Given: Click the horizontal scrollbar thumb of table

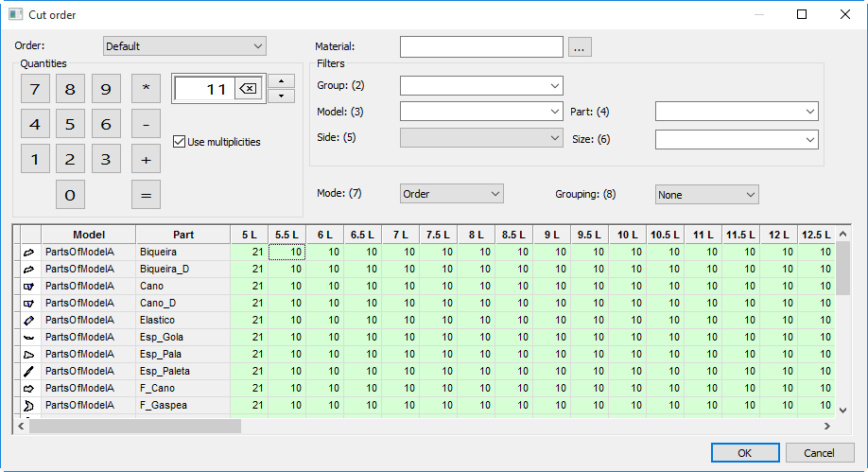Looking at the screenshot, I should [x=135, y=426].
